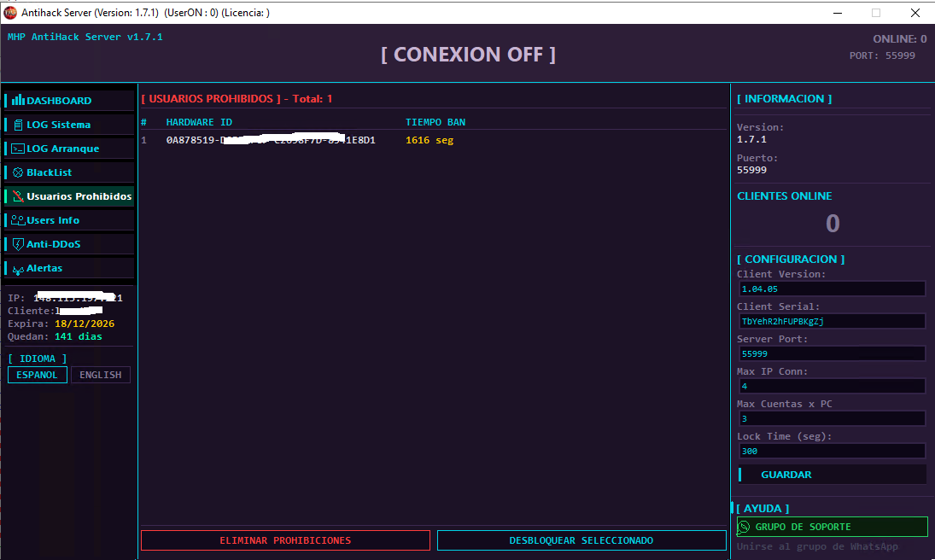Click the Dashboard bar chart icon
Screen dimensions: 935x560
[x=18, y=100]
